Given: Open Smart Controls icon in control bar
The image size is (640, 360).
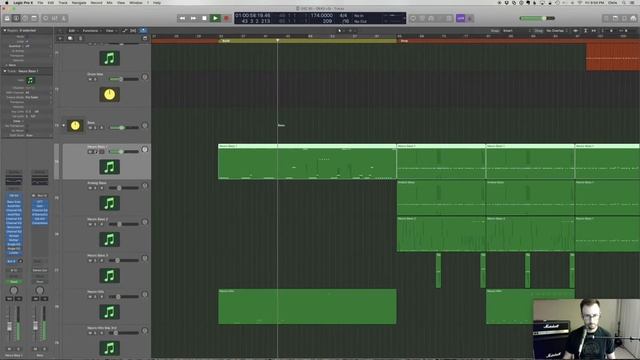Looking at the screenshot, I should point(46,18).
